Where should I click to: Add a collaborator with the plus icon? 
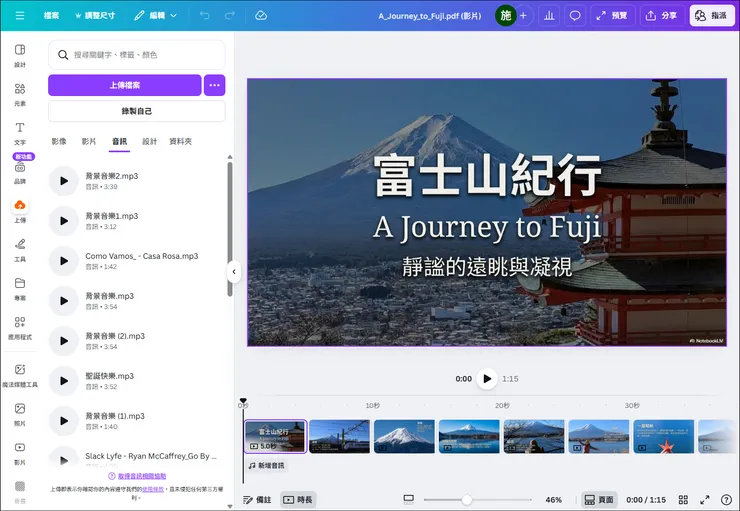coord(523,16)
